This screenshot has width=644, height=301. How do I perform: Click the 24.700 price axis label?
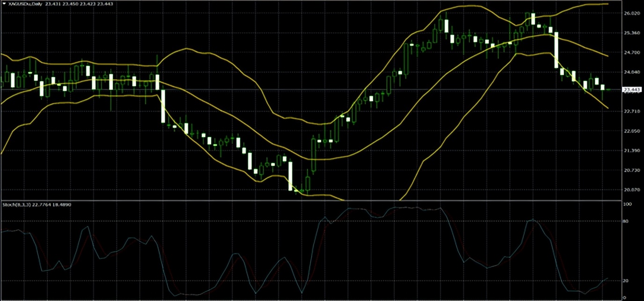(631, 53)
